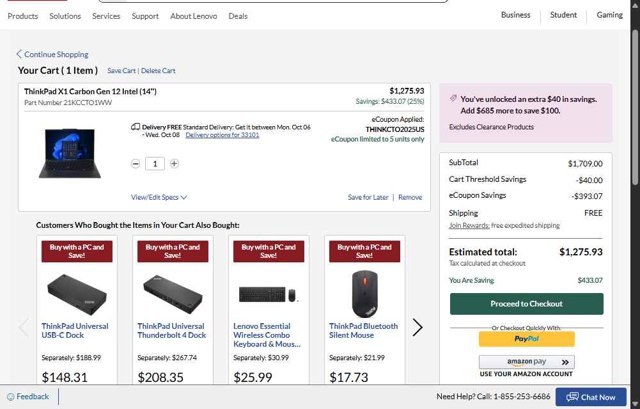Switch to the Student store
The width and height of the screenshot is (640, 409).
pyautogui.click(x=563, y=15)
